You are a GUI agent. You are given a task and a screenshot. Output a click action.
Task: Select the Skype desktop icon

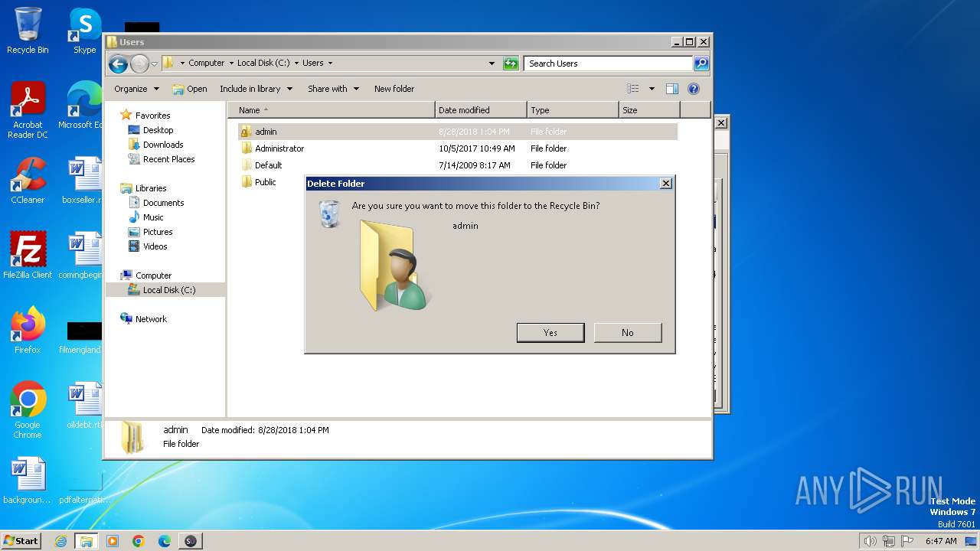[x=84, y=31]
